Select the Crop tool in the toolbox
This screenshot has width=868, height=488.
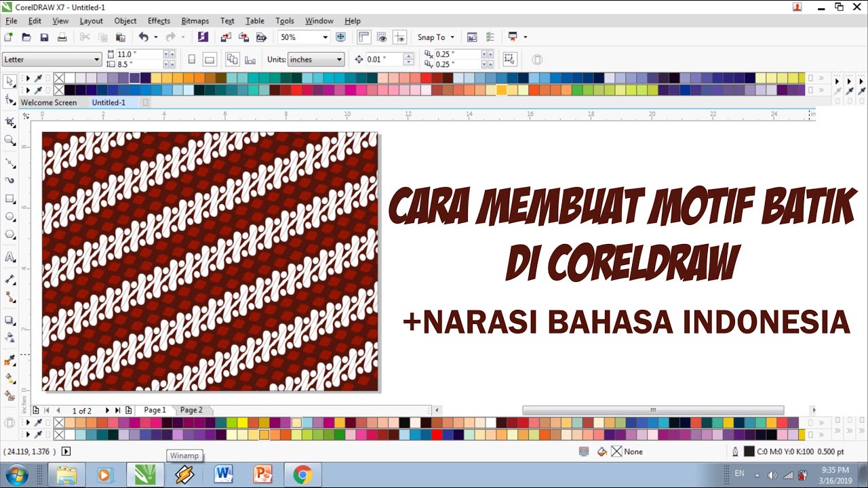(9, 123)
